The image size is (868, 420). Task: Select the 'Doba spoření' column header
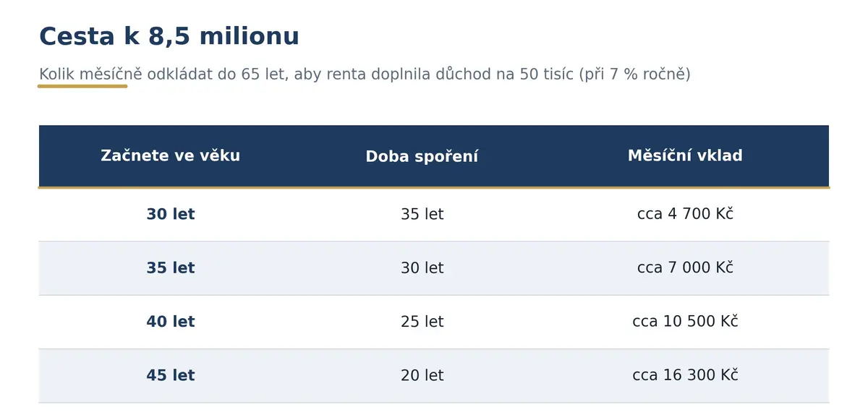422,156
